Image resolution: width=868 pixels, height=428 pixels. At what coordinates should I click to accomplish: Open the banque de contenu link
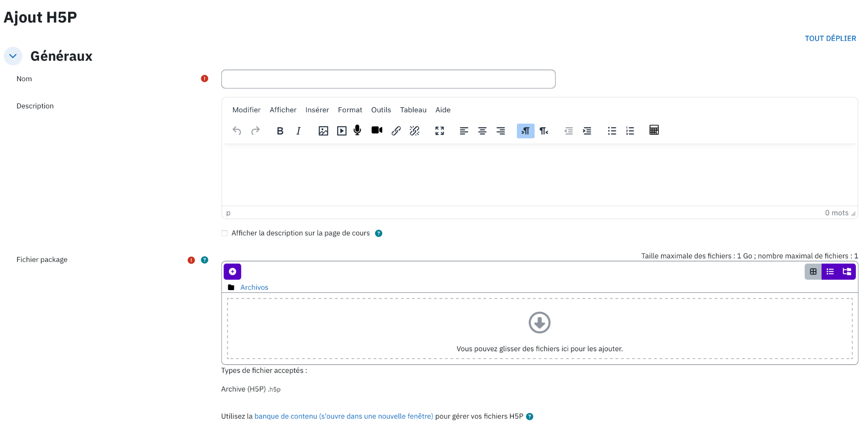click(344, 416)
